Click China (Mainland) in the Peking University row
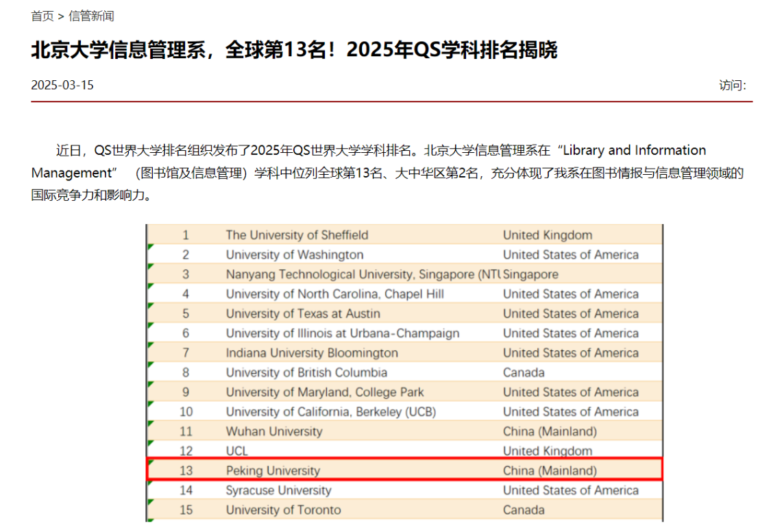The height and width of the screenshot is (532, 771). pyautogui.click(x=550, y=471)
